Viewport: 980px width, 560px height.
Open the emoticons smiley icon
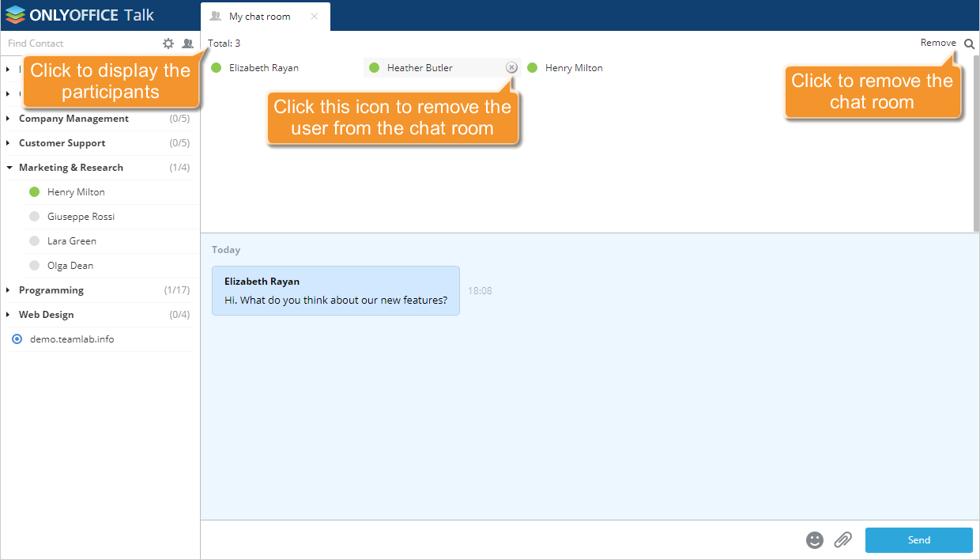(815, 540)
